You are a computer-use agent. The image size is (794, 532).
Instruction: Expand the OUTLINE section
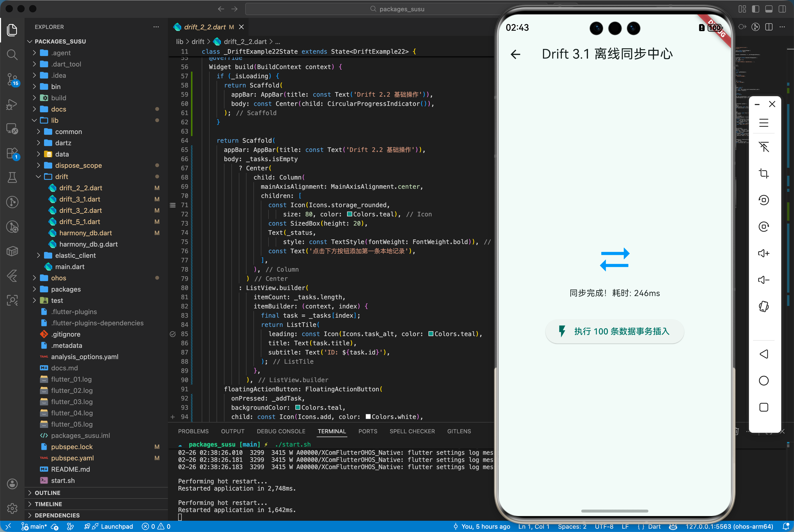[48, 493]
